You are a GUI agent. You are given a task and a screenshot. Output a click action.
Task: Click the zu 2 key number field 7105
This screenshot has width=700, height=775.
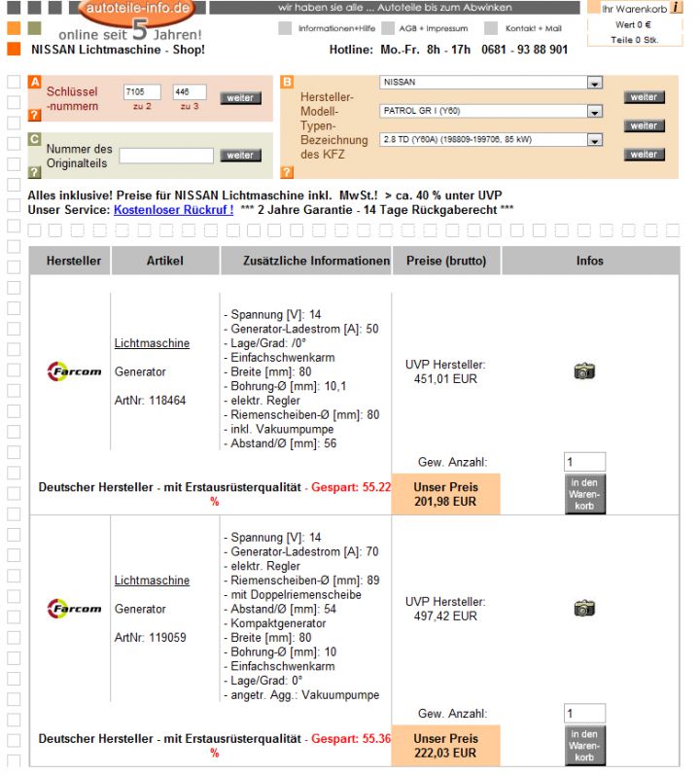point(142,92)
